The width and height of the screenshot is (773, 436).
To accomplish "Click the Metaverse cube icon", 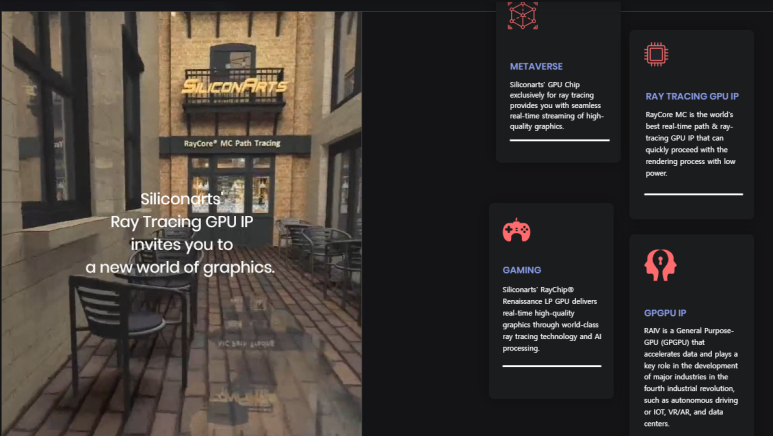I will point(523,15).
